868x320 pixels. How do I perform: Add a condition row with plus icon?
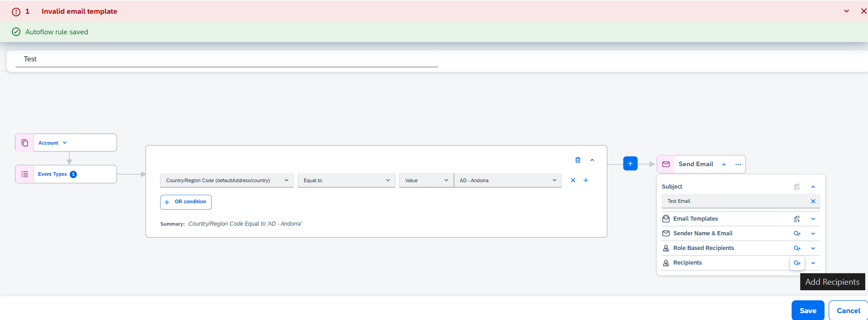(586, 180)
